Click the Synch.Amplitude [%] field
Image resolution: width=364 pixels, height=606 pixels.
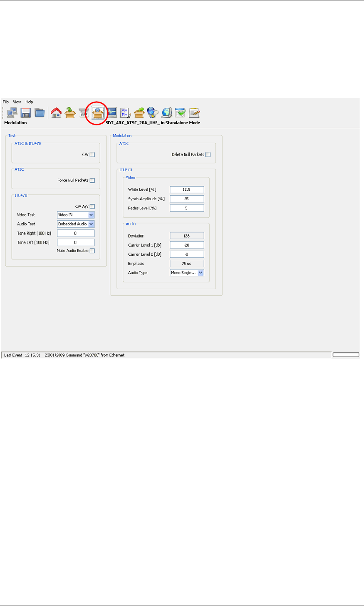[x=187, y=199]
